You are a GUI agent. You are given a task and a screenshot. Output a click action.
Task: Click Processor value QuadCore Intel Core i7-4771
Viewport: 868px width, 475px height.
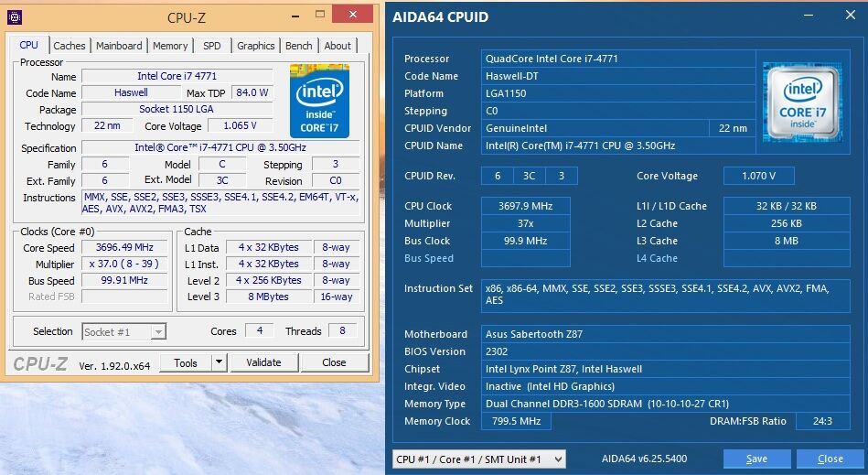[x=618, y=59]
